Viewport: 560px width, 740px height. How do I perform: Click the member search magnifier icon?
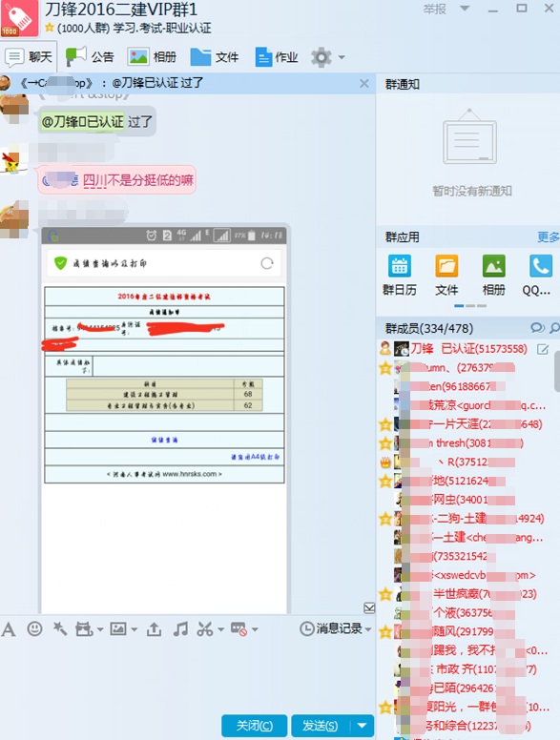pyautogui.click(x=555, y=327)
